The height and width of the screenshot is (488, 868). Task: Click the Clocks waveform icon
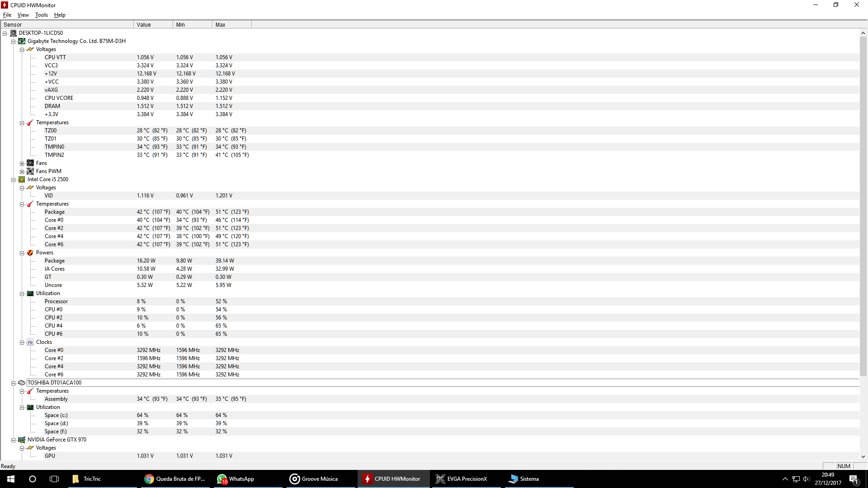[30, 342]
